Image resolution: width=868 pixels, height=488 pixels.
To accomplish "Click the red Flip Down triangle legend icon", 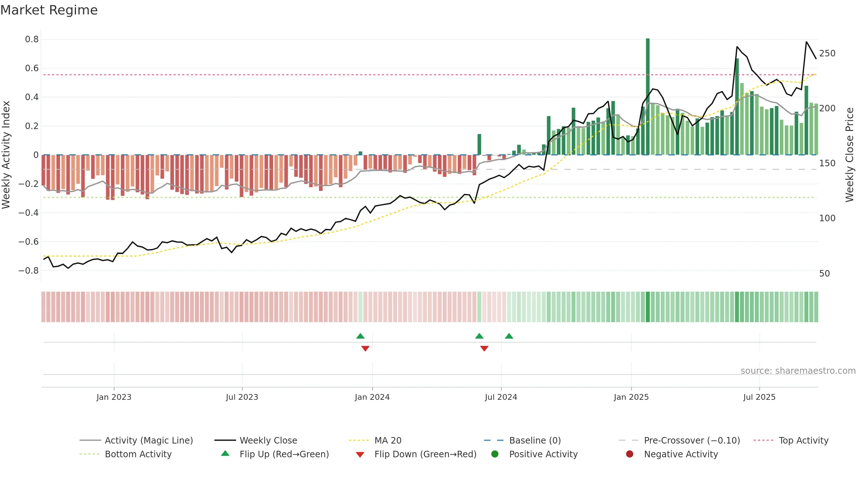I will click(360, 455).
